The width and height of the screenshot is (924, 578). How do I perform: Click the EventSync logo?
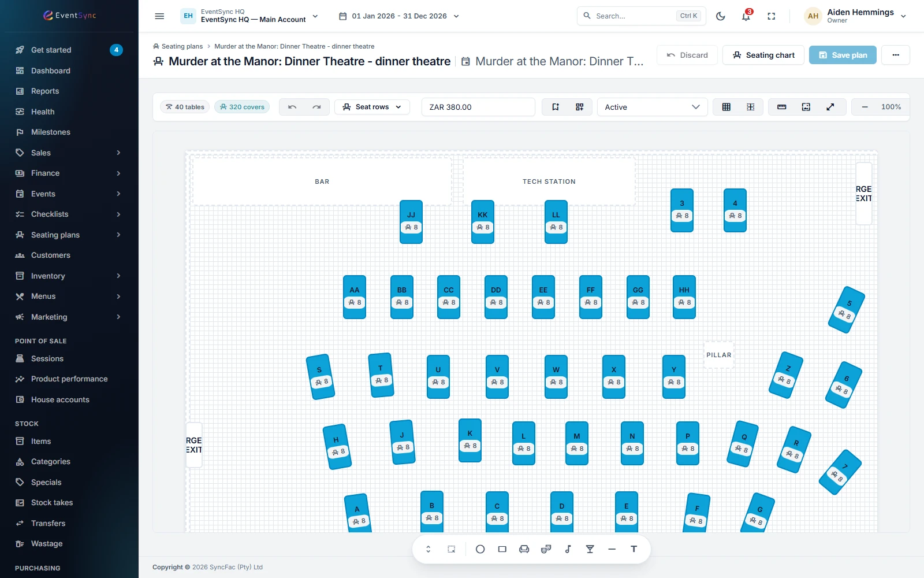69,16
